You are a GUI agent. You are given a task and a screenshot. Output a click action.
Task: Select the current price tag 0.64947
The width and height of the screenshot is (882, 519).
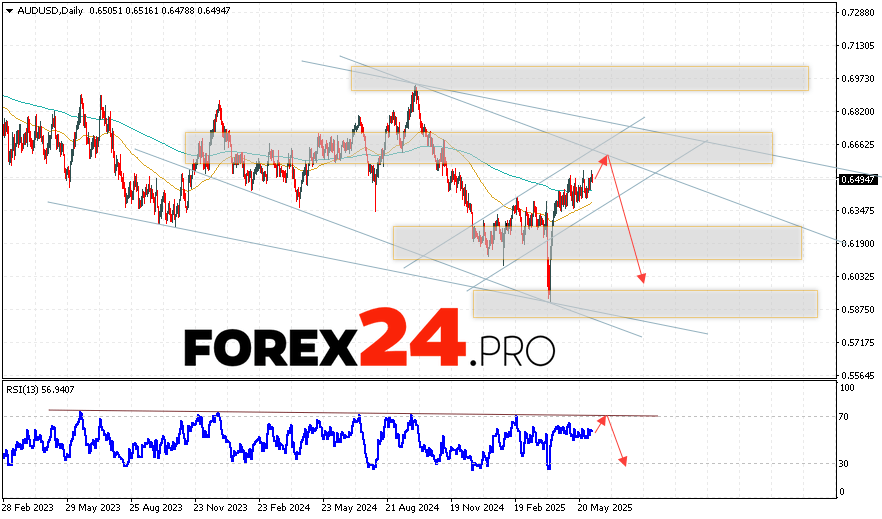point(858,180)
